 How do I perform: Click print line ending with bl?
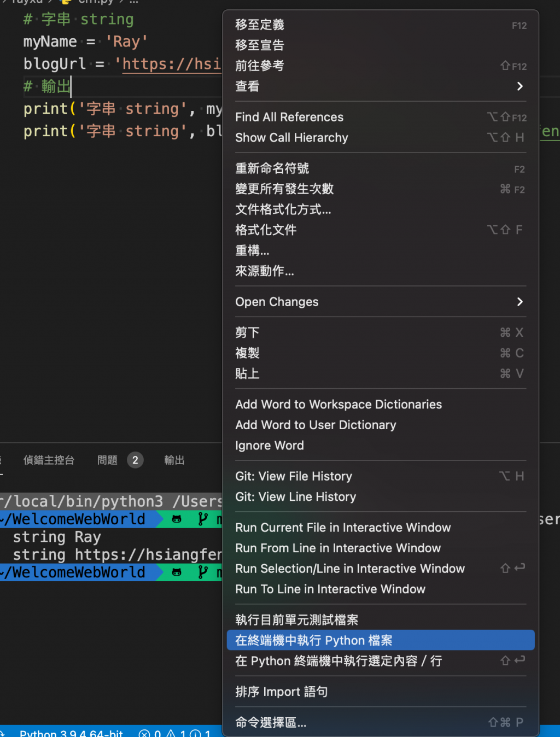[122, 131]
